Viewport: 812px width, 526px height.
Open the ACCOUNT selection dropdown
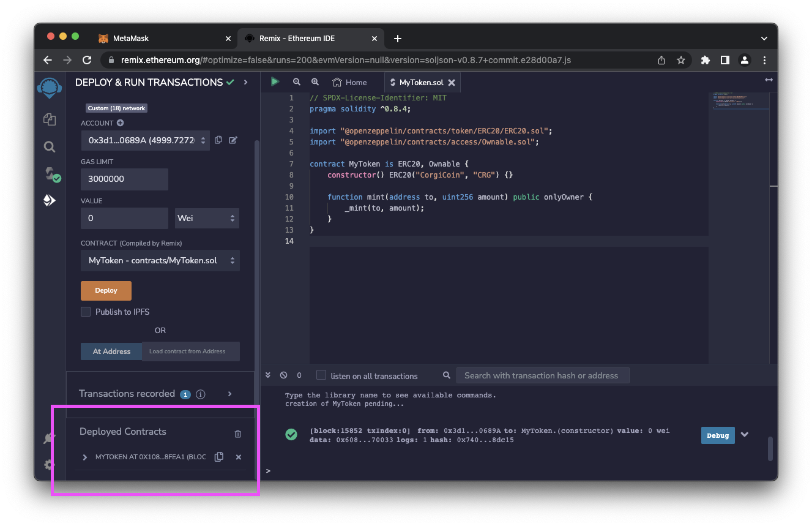tap(146, 140)
